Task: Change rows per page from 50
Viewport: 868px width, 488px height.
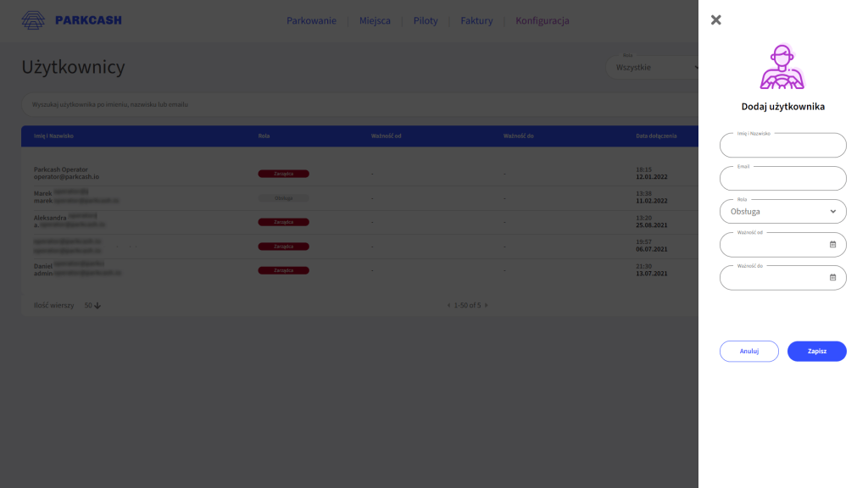Action: pos(92,305)
